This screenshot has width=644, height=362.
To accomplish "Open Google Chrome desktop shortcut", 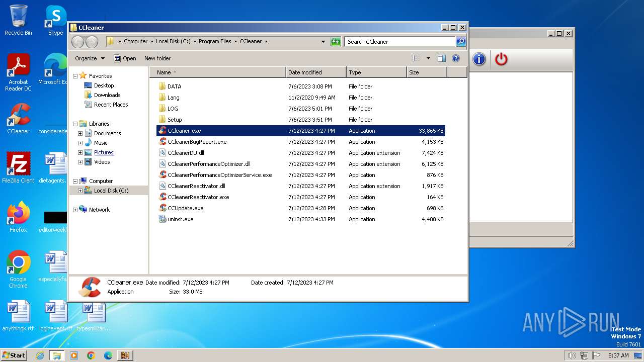I will click(x=18, y=269).
